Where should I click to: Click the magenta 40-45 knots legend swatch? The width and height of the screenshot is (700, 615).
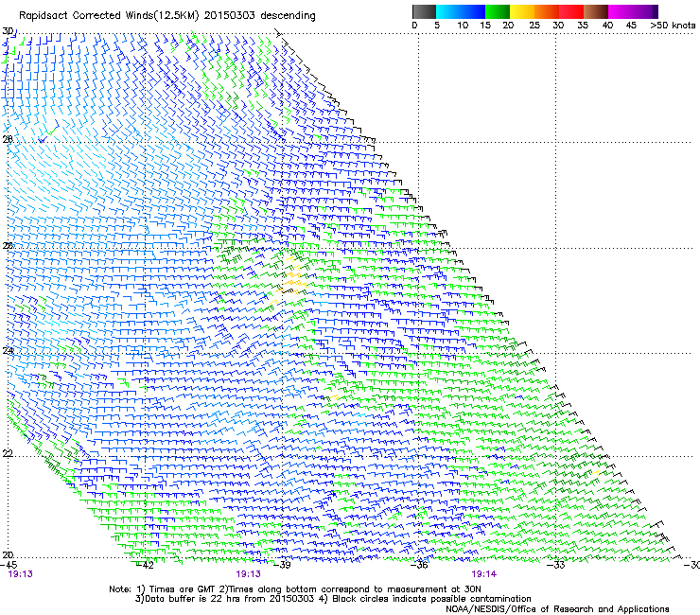621,11
